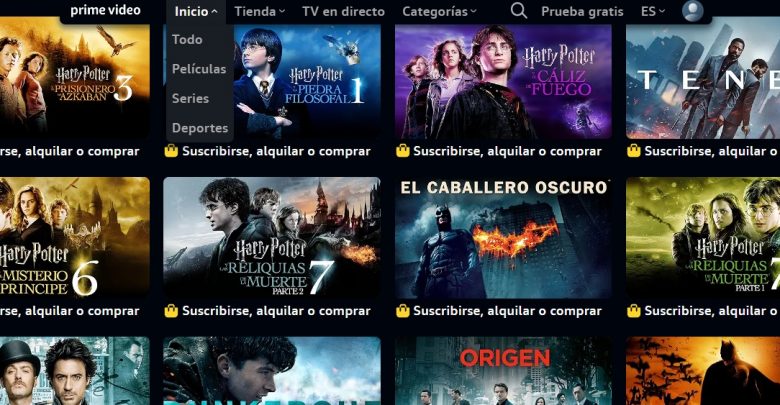Select Series from the Inicio menu
Viewport: 780px width, 405px height.
pyautogui.click(x=191, y=99)
